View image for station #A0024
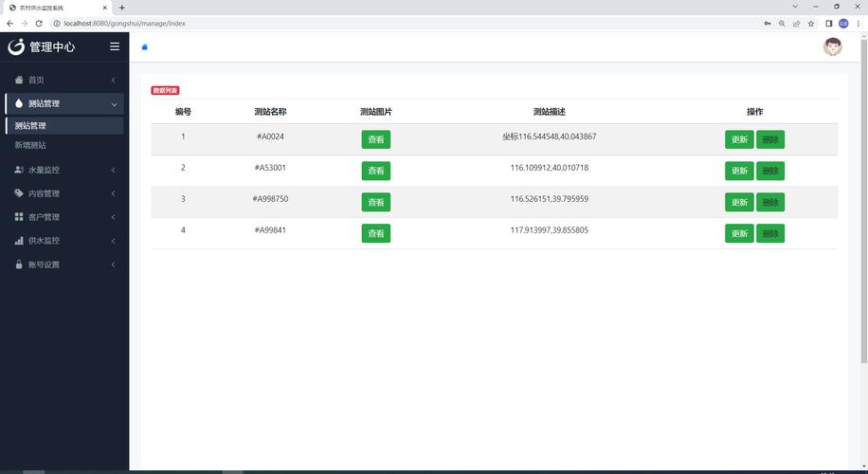This screenshot has width=868, height=474. pyautogui.click(x=376, y=139)
